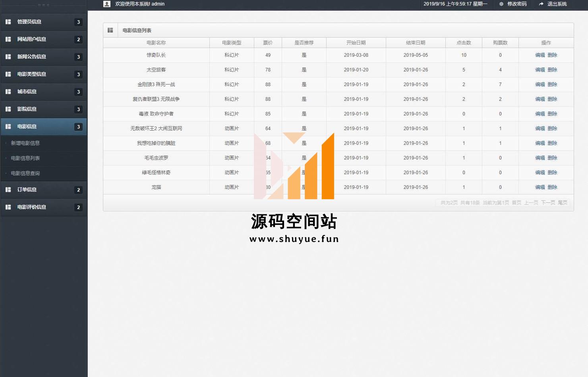Click 编辑 for 无敌破坏王2 大闹互联网
This screenshot has width=588, height=377.
[540, 129]
